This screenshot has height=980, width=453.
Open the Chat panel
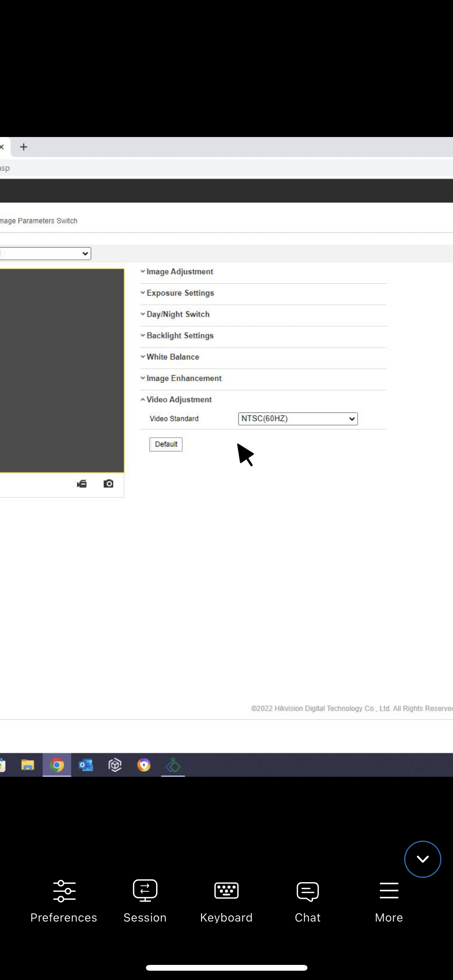(x=307, y=900)
